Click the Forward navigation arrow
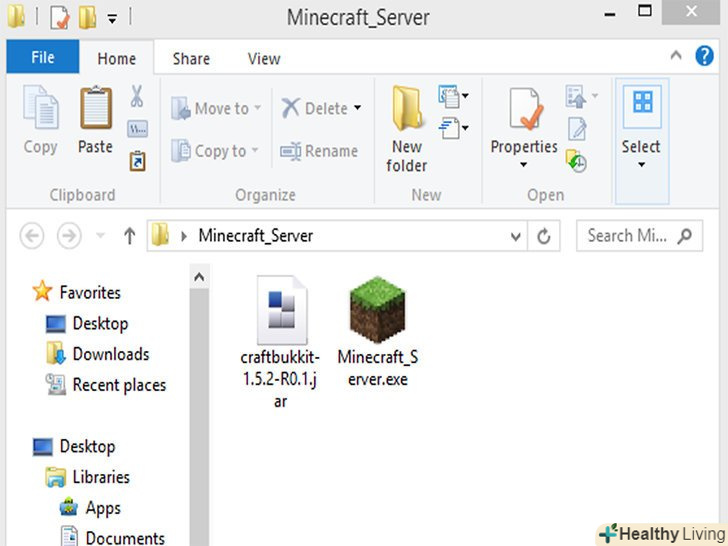Screen dimensions: 728x546 69,236
